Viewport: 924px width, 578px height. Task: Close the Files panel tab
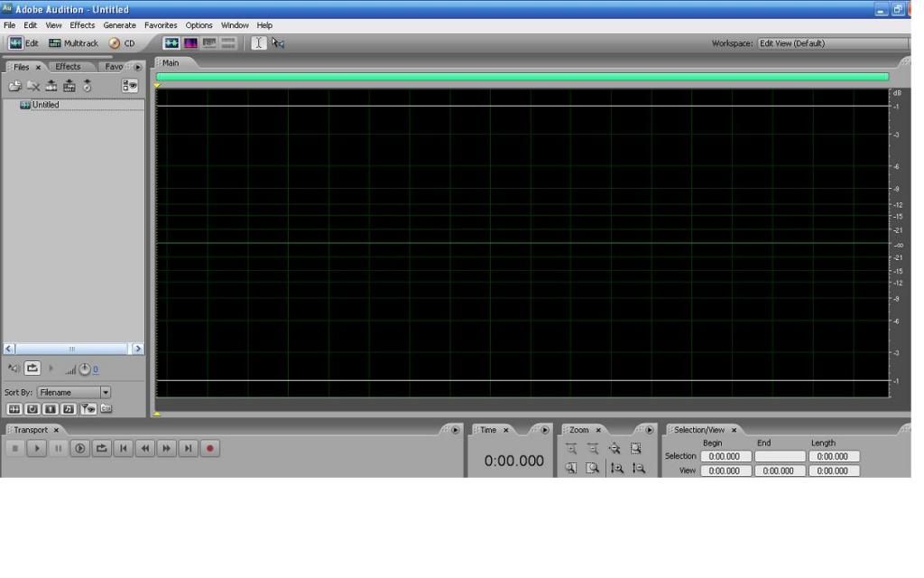(x=38, y=67)
